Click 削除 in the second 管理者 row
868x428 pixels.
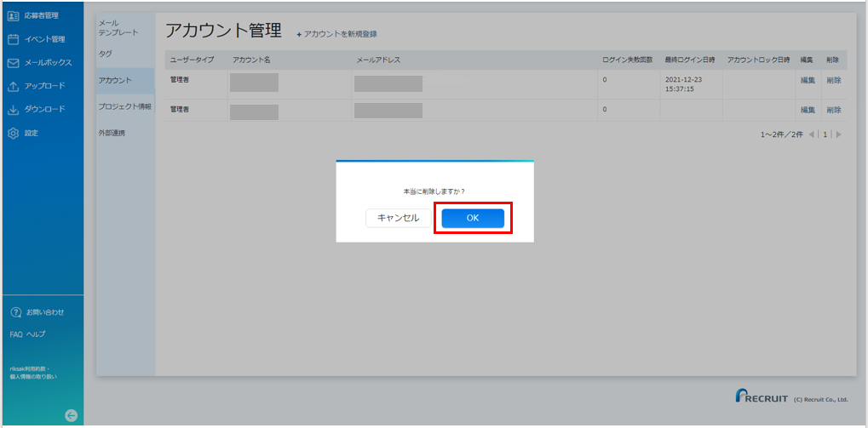point(834,110)
